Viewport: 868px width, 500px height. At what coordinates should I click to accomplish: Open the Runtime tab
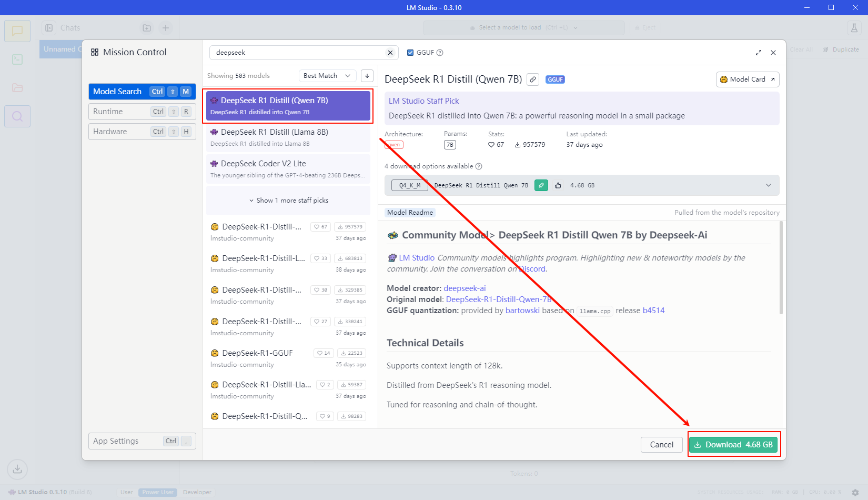pyautogui.click(x=142, y=112)
